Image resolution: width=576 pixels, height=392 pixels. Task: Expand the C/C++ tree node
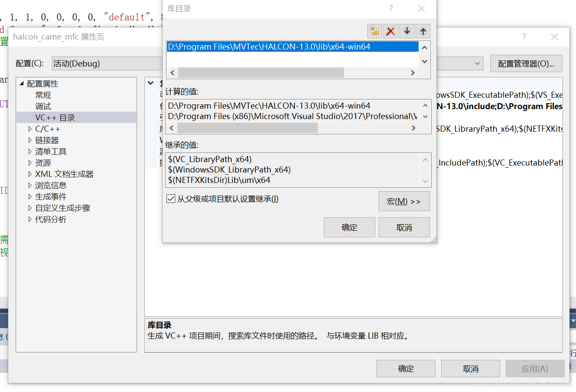(x=30, y=129)
